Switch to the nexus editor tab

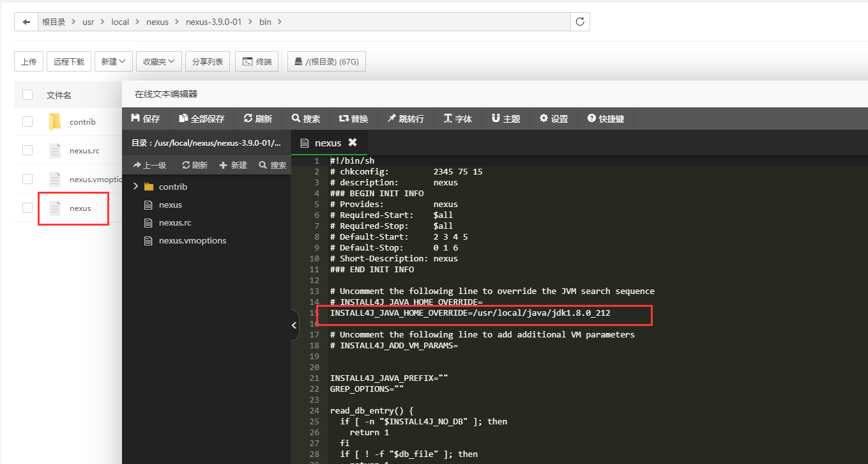point(328,142)
